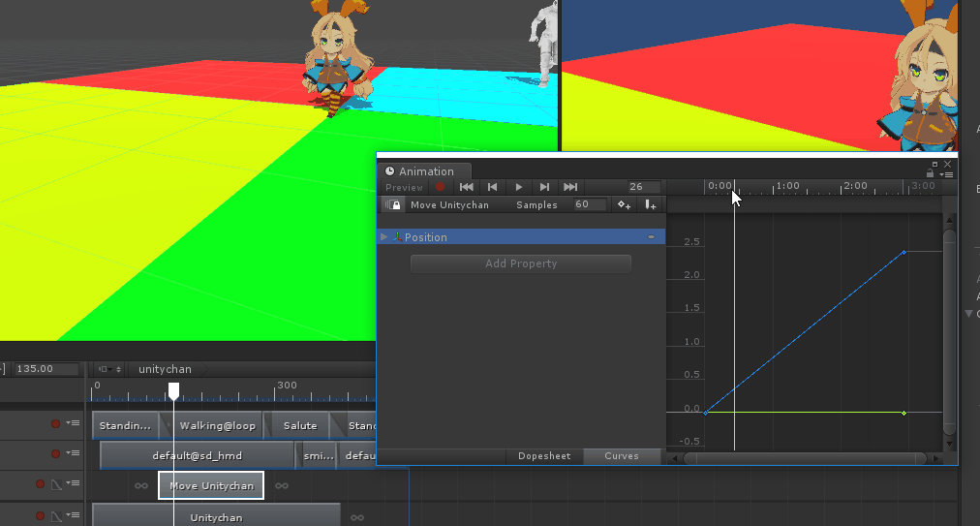Open the Timeline edit mode dropdown
The image size is (980, 526).
coord(109,369)
